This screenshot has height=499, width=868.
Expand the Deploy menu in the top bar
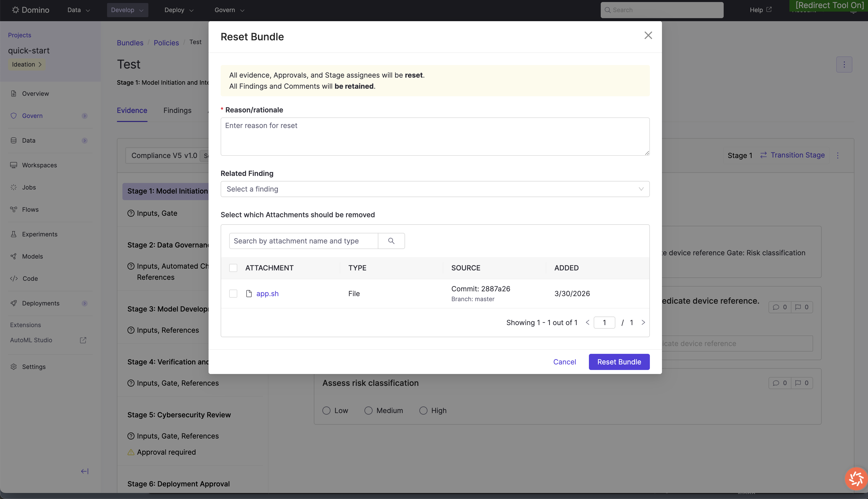click(x=179, y=10)
